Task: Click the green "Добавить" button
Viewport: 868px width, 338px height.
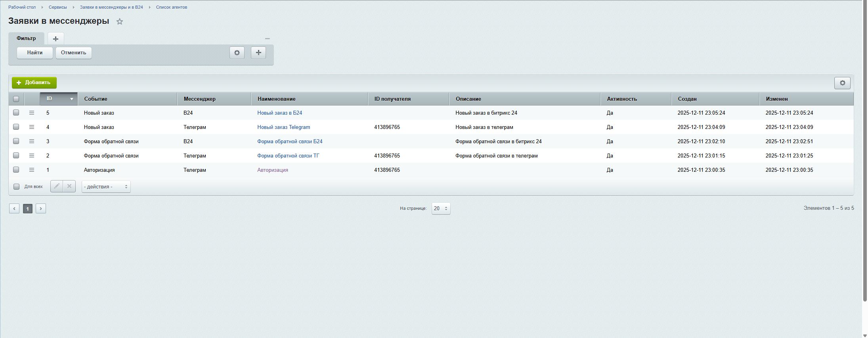Action: click(34, 83)
